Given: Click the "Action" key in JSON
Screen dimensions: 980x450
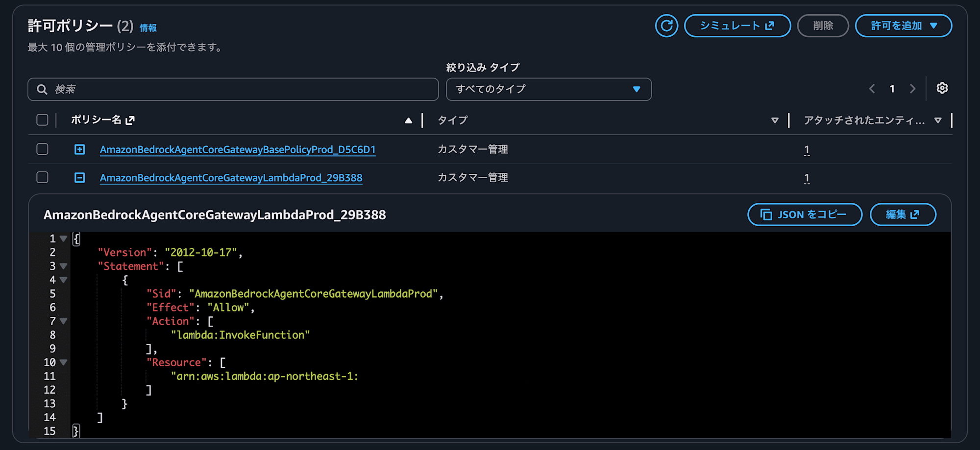Looking at the screenshot, I should 171,321.
